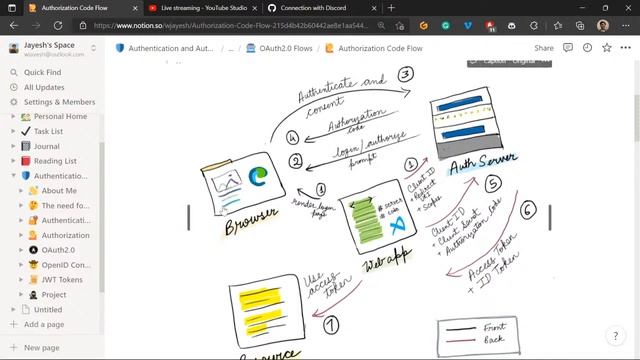This screenshot has width=640, height=360.
Task: Expand the Task List page toggle
Action: tap(13, 131)
